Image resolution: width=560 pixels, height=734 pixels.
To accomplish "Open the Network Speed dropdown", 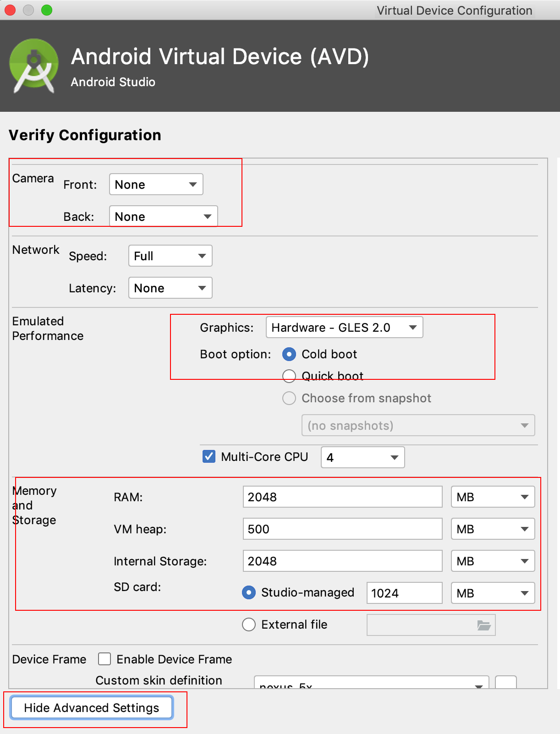I will tap(170, 256).
